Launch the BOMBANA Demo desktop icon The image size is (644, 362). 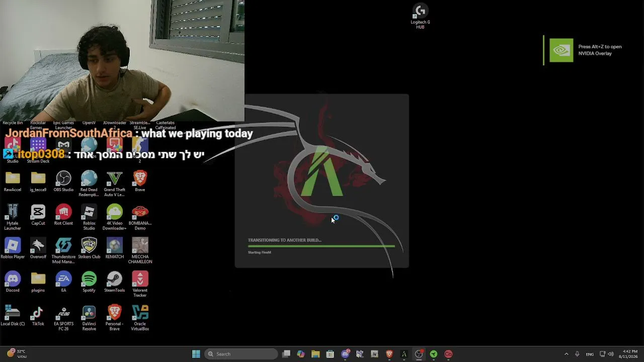[x=140, y=218]
